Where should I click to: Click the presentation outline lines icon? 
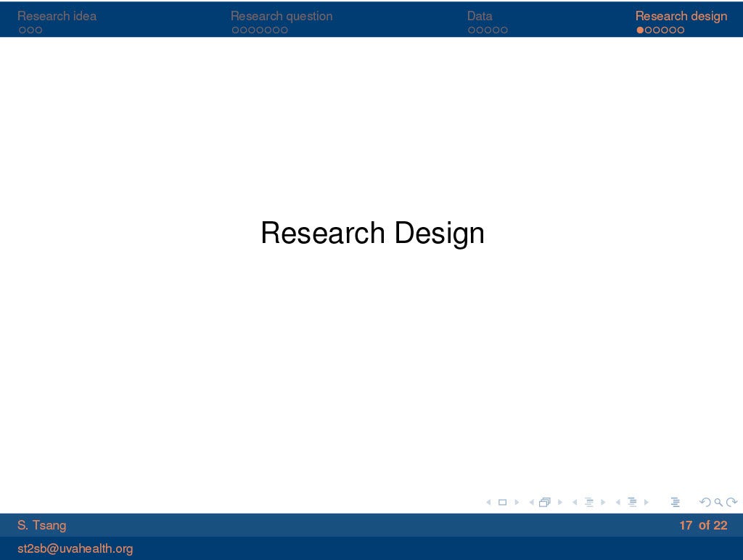point(675,502)
